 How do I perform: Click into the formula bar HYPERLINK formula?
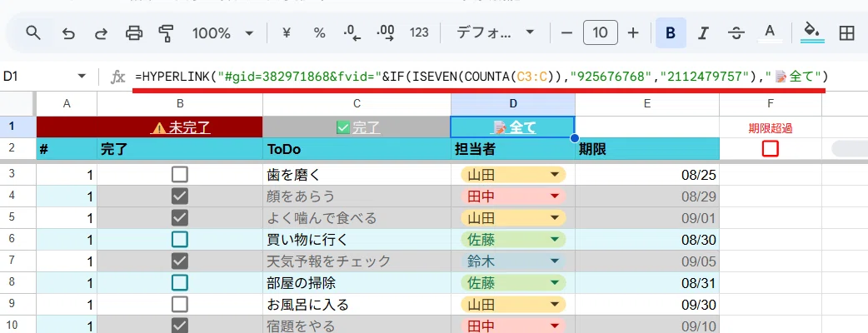pos(481,77)
